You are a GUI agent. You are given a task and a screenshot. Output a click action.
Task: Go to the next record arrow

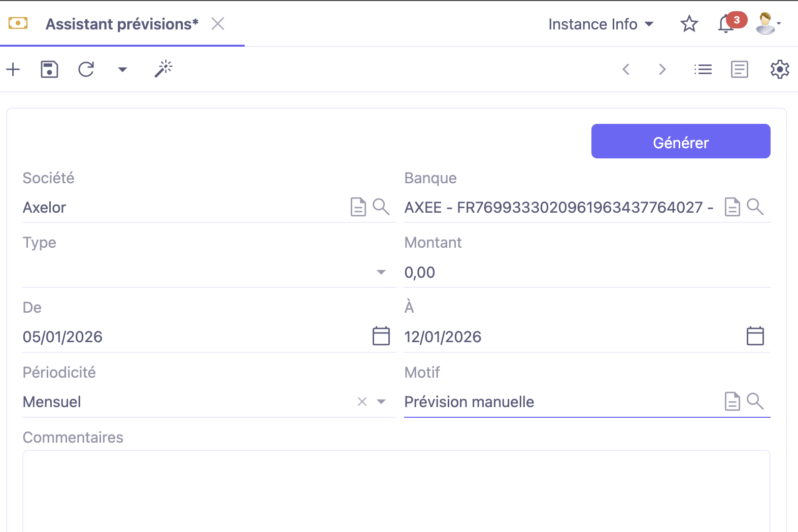(x=662, y=69)
